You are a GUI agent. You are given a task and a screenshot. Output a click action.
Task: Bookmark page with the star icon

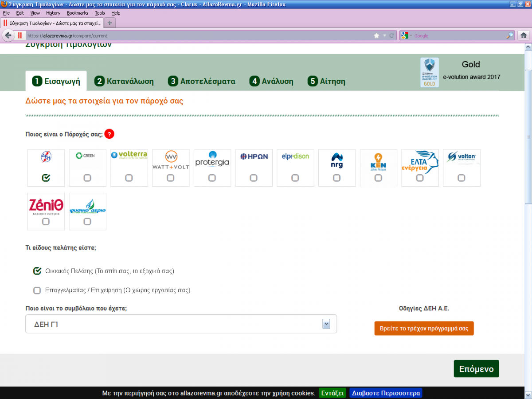[x=376, y=35]
